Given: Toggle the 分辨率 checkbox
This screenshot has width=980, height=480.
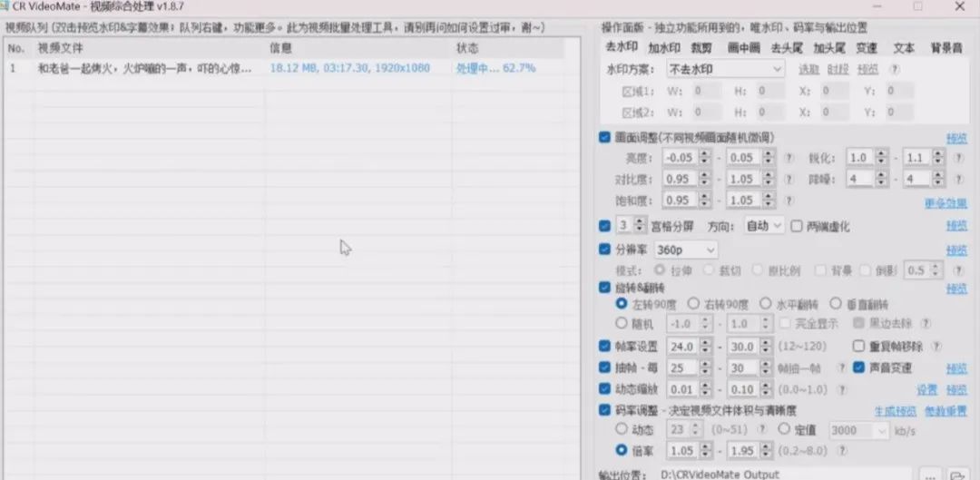Looking at the screenshot, I should click(604, 250).
